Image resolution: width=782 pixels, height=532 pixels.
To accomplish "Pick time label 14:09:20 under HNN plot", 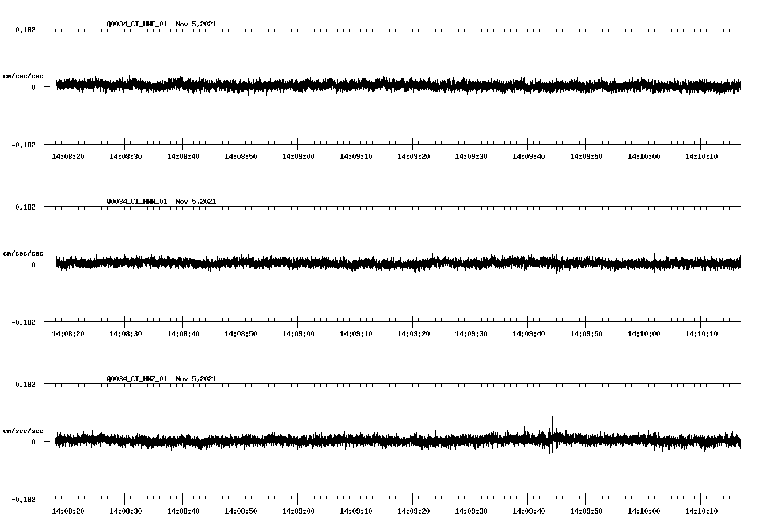I will [x=413, y=333].
